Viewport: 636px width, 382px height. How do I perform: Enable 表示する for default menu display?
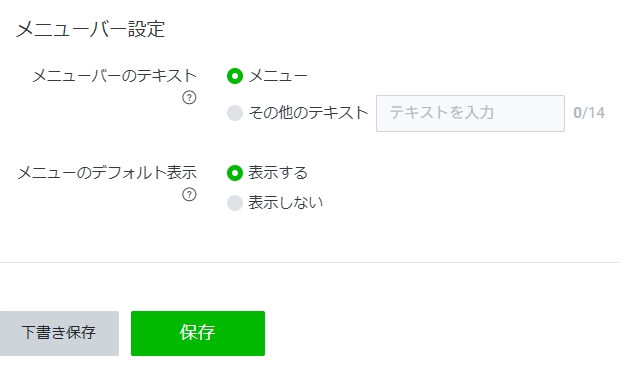[x=235, y=173]
